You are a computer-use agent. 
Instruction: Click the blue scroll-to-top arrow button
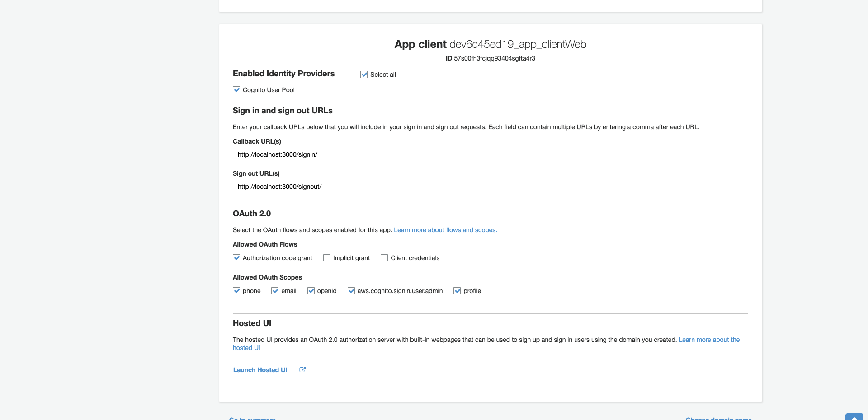click(x=854, y=416)
